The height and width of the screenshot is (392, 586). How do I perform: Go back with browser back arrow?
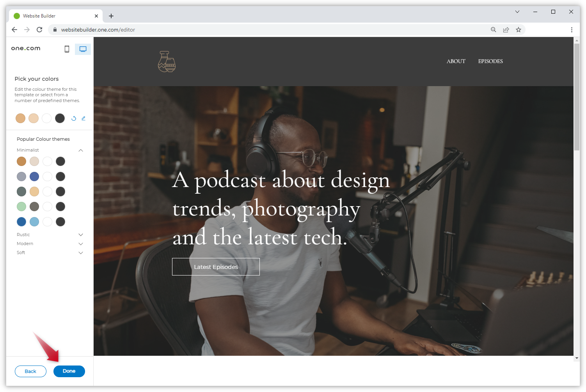[x=14, y=30]
